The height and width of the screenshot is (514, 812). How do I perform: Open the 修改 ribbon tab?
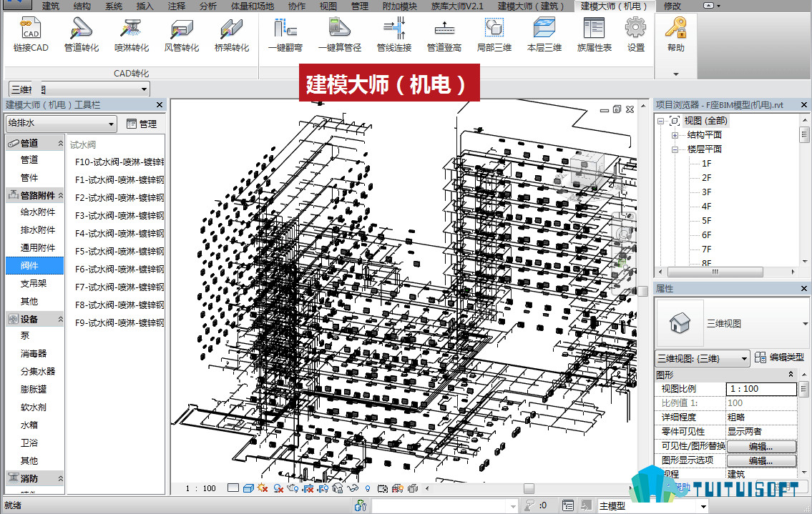[x=672, y=6]
